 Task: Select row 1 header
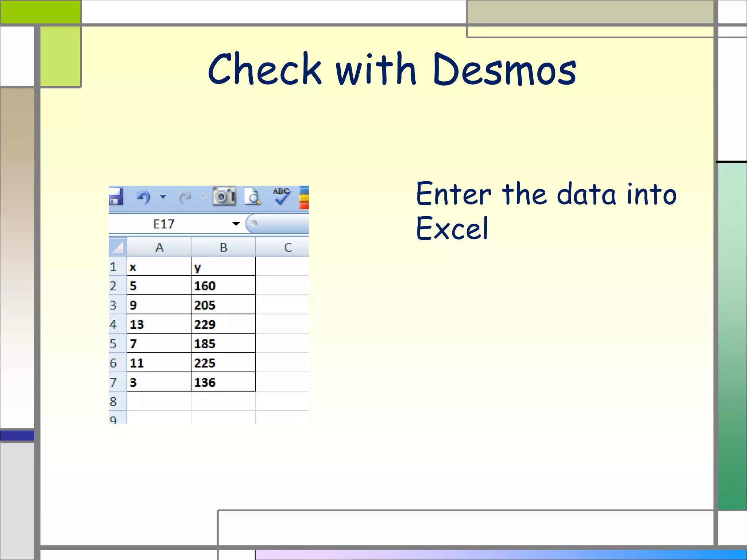point(117,267)
